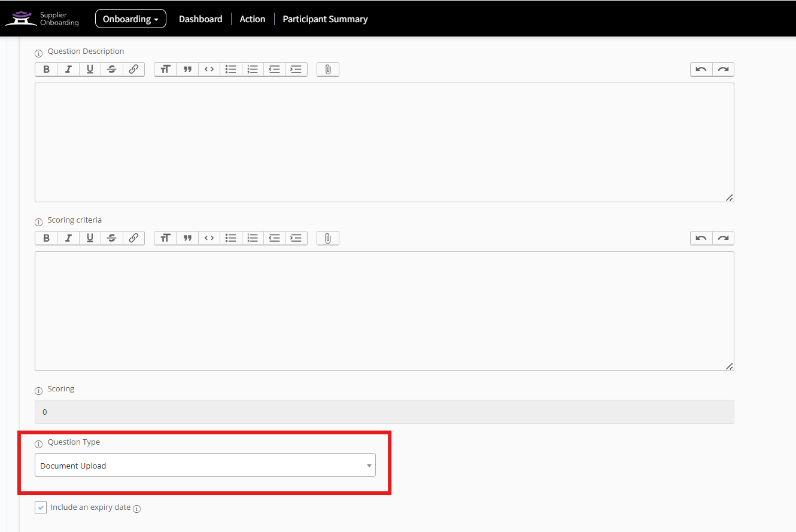Click info icon beside expiry date label
796x532 pixels.
click(x=136, y=509)
